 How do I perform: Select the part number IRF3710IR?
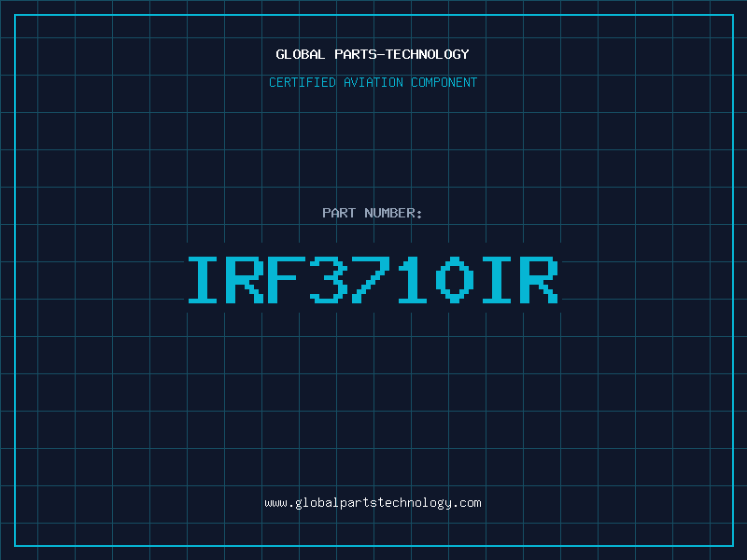coord(373,279)
